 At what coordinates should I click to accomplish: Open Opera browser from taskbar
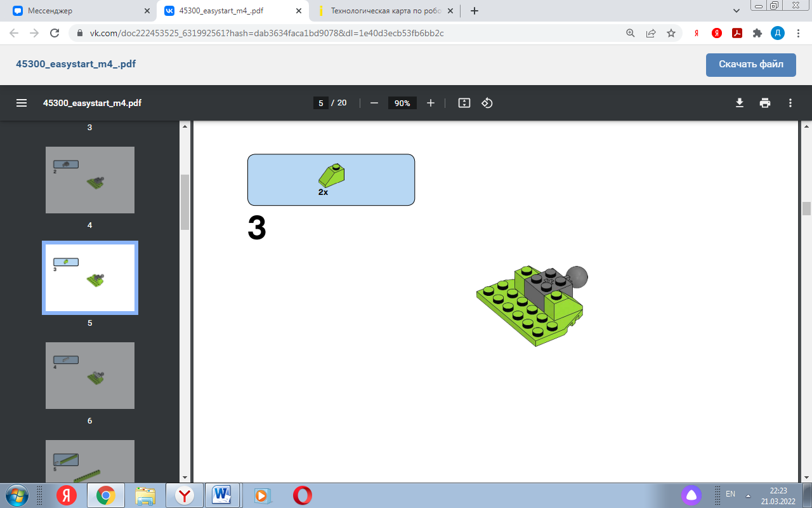(x=302, y=495)
